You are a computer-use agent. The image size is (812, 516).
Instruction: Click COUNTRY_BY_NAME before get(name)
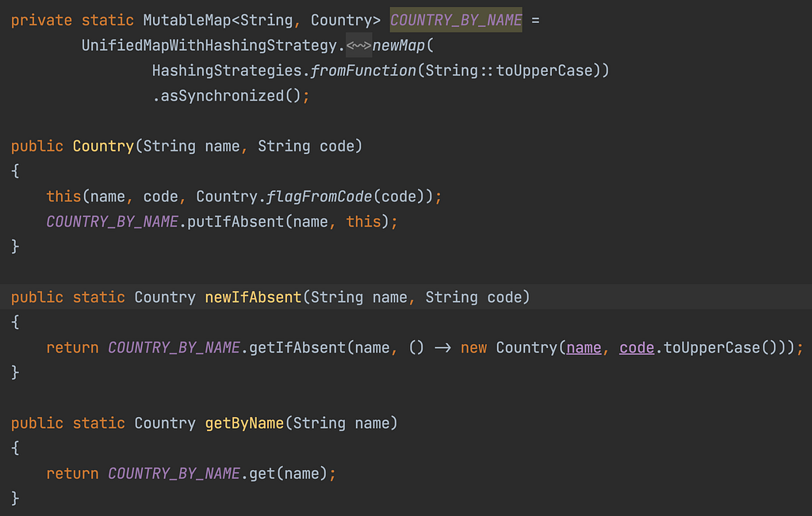pyautogui.click(x=174, y=473)
